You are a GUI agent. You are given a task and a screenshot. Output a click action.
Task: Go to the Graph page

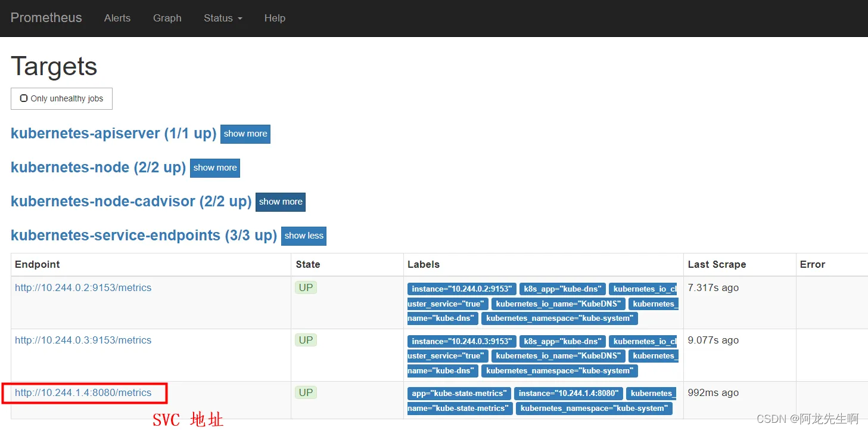coord(167,18)
